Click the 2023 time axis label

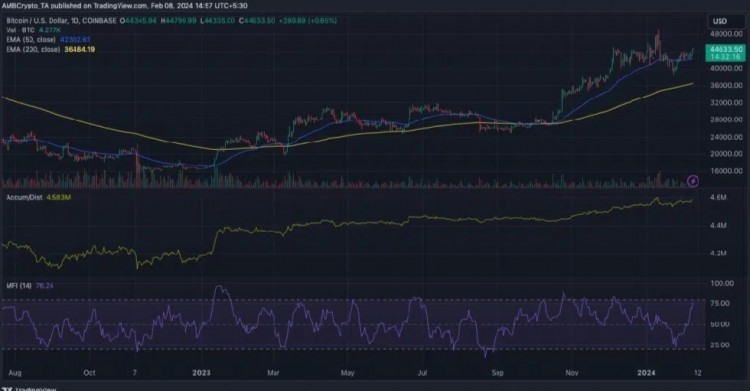(x=201, y=373)
